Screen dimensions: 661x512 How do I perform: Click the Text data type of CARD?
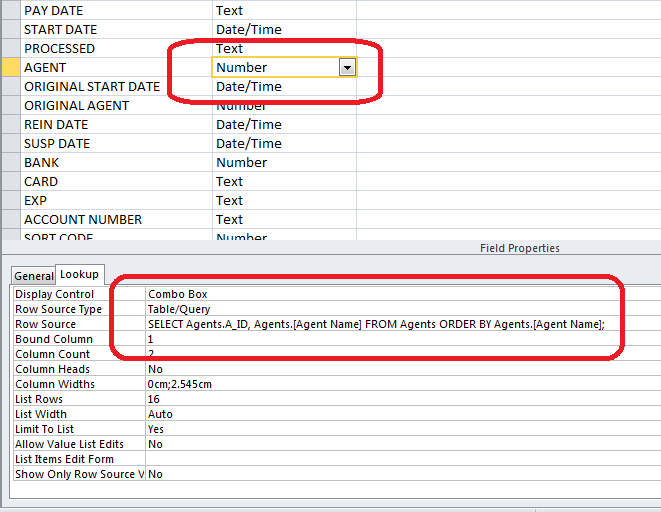pyautogui.click(x=229, y=181)
